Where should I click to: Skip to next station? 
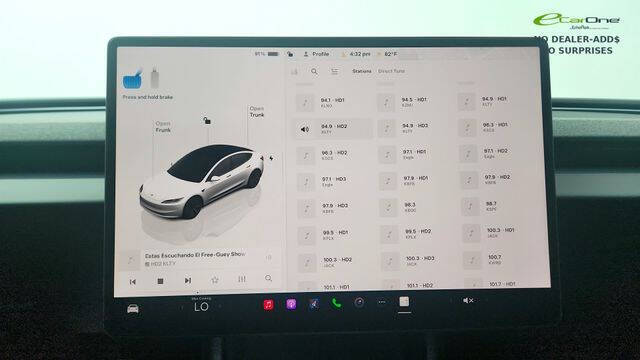tap(188, 280)
